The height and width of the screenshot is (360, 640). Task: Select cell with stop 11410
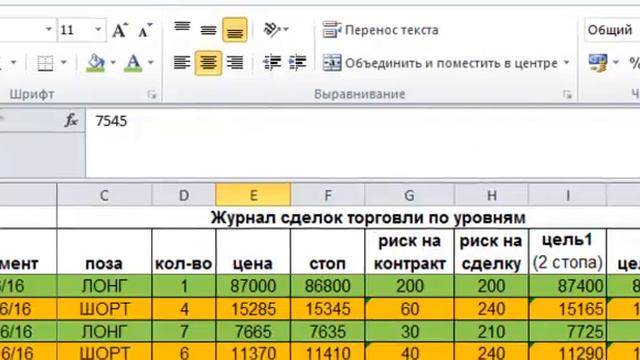pyautogui.click(x=328, y=352)
